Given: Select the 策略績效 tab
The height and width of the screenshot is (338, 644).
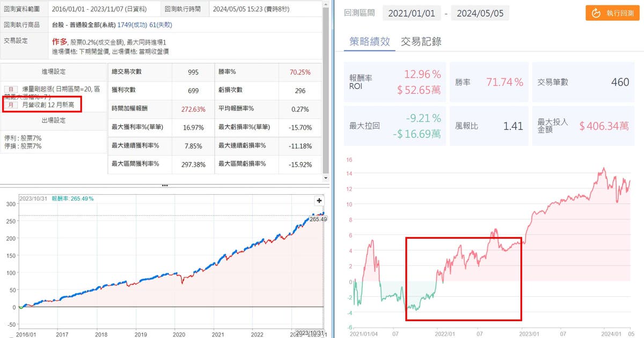Looking at the screenshot, I should (369, 41).
